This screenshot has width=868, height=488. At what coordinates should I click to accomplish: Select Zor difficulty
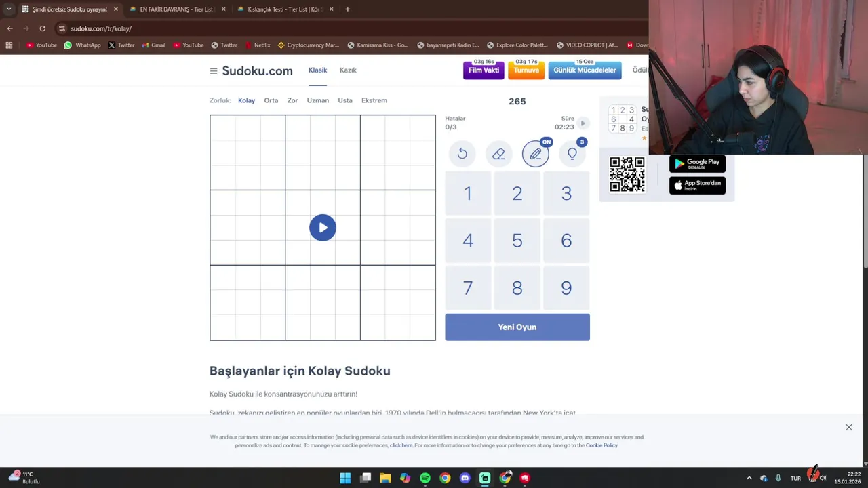[x=292, y=100]
